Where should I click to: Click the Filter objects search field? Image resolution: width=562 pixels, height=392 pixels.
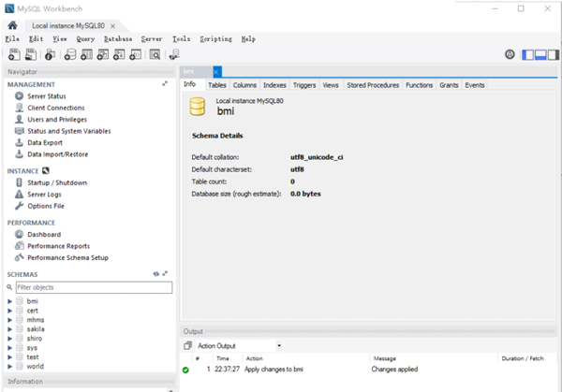tap(94, 287)
